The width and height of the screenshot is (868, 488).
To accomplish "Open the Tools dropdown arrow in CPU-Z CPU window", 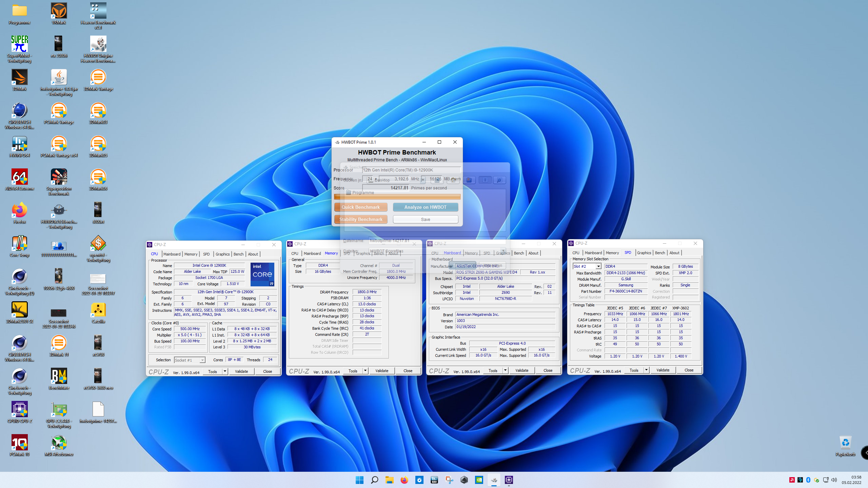I will point(225,371).
